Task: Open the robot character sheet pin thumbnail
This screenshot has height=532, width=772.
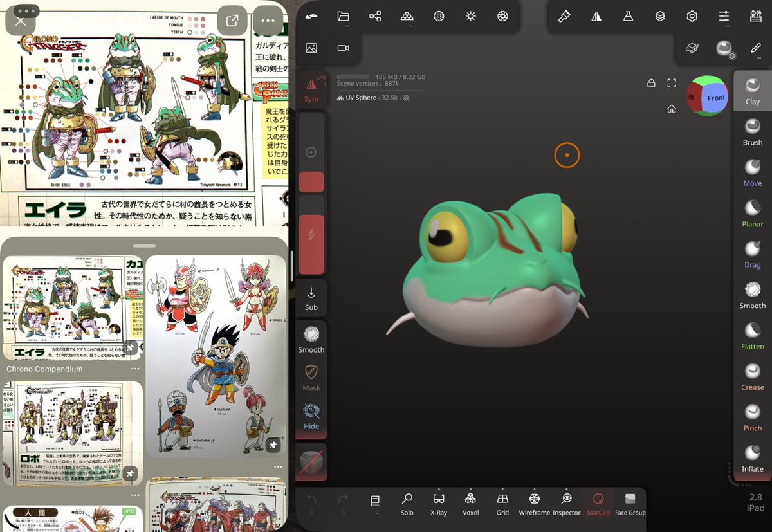Action: pos(73,434)
